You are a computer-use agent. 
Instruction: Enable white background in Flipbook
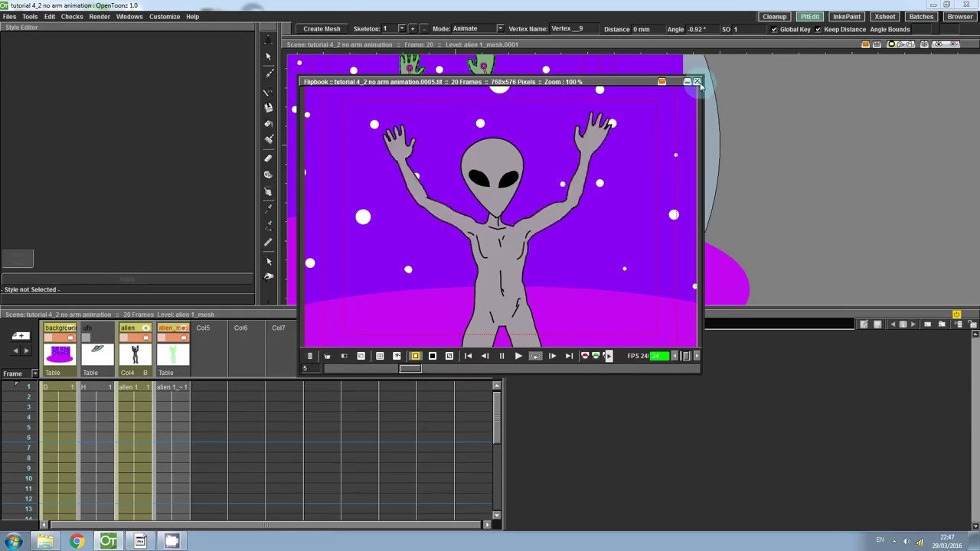(x=416, y=356)
